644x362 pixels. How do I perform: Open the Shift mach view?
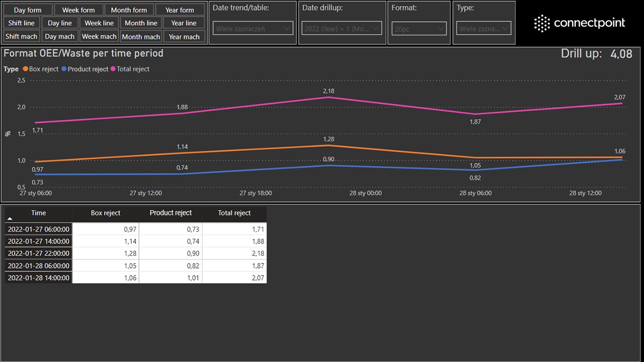[x=22, y=37]
